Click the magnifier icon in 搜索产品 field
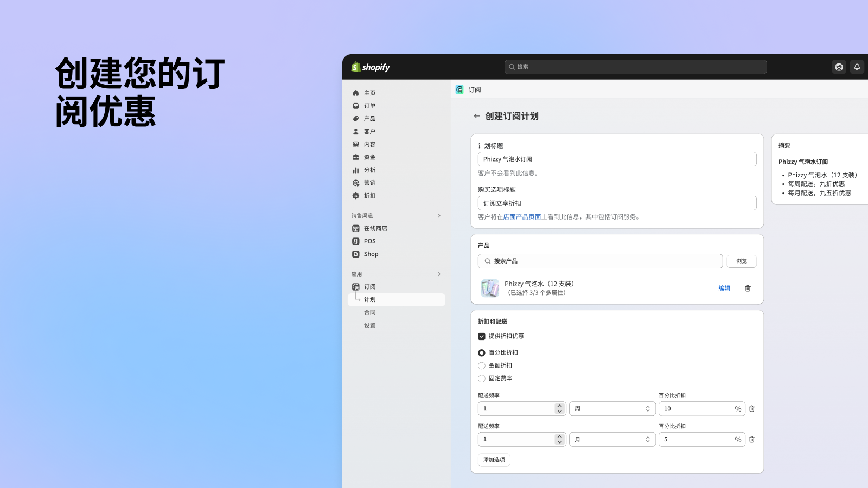The width and height of the screenshot is (868, 488). click(488, 261)
